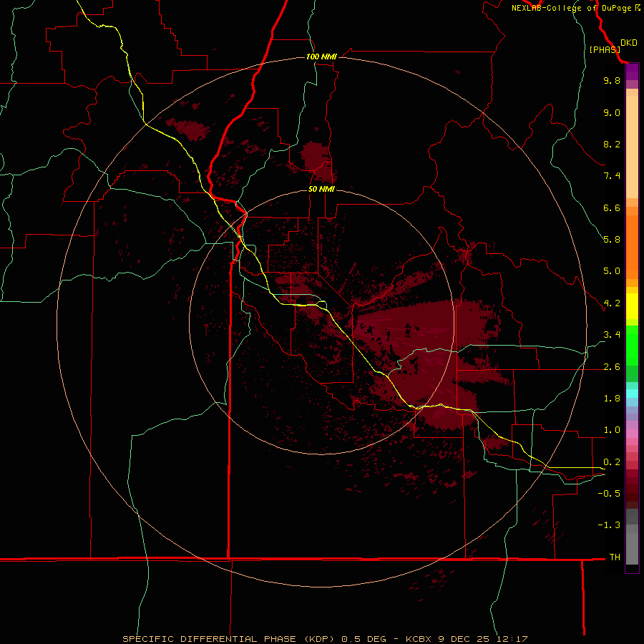644x644 pixels.
Task: Click the 2.6 value on the color scale
Action: click(612, 367)
